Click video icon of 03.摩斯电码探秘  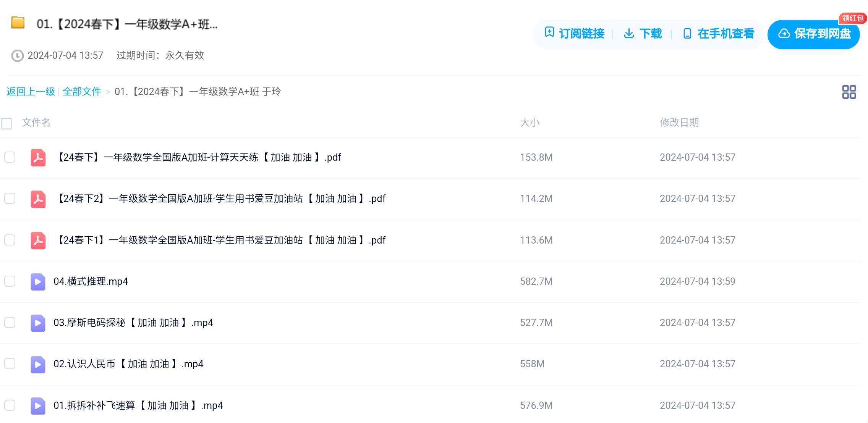(x=38, y=323)
